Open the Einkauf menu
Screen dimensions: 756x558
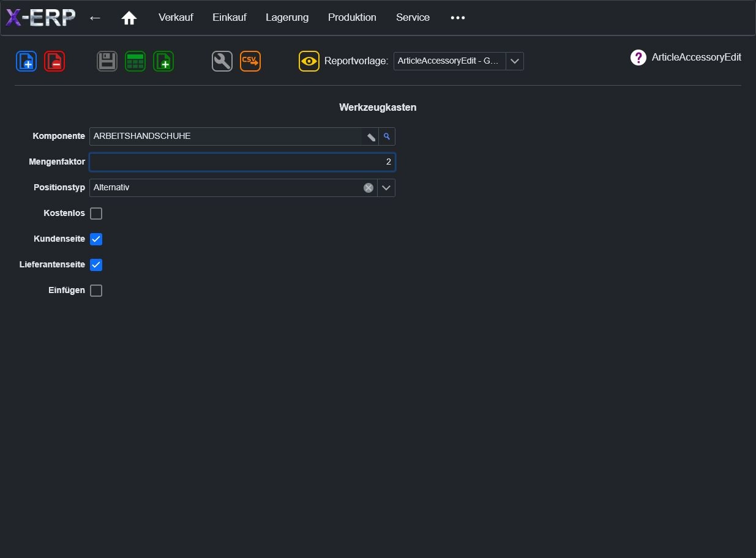(230, 18)
